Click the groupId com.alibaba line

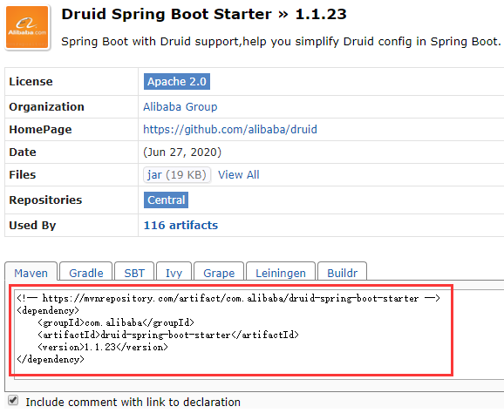(x=116, y=322)
